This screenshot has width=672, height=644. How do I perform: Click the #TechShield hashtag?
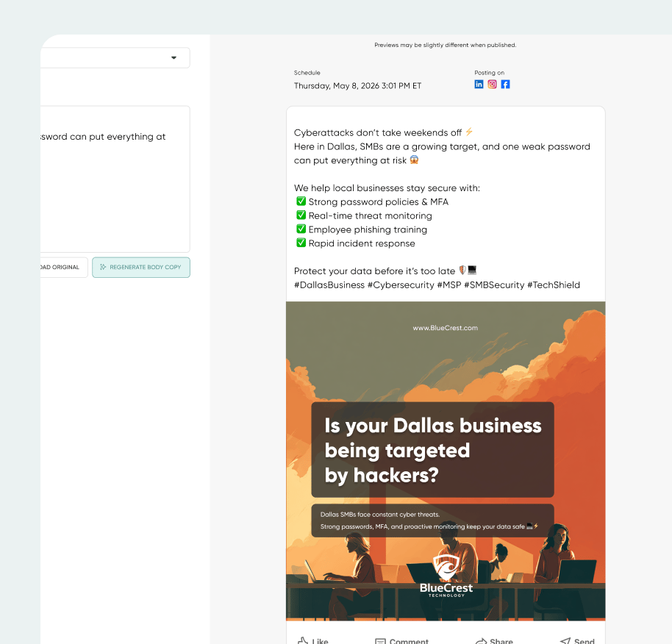(x=554, y=285)
